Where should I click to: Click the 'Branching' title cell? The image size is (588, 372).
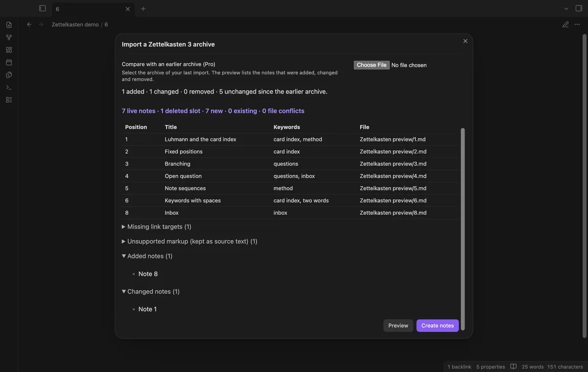[177, 164]
